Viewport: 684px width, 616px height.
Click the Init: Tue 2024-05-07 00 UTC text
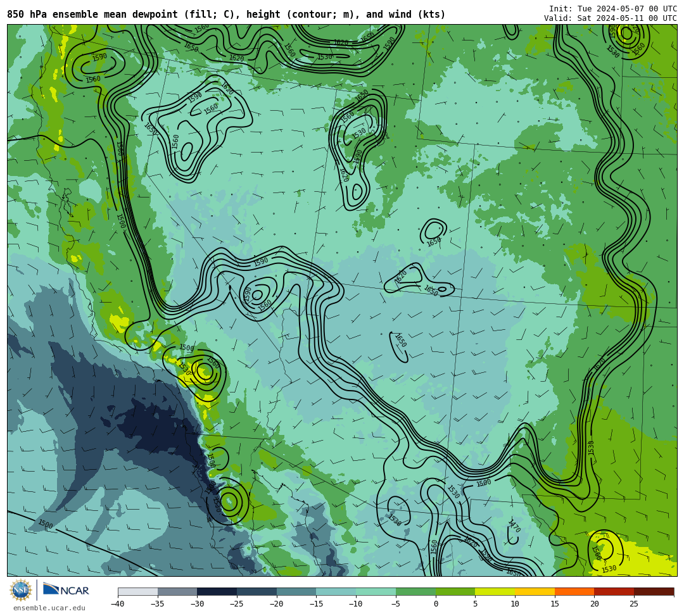pyautogui.click(x=613, y=9)
